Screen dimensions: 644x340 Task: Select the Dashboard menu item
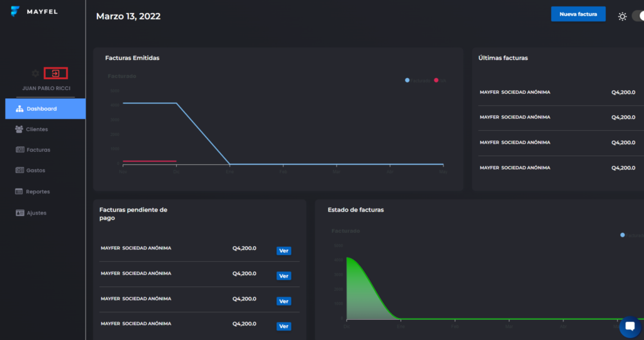pos(45,109)
